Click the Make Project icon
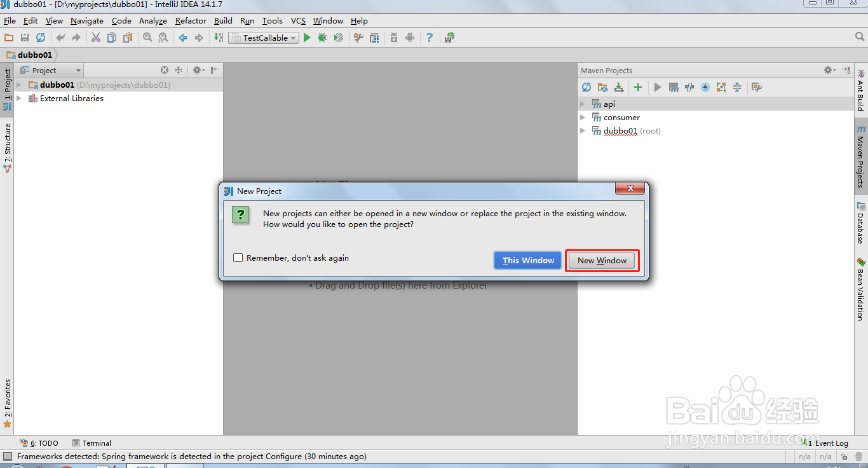 pos(219,38)
